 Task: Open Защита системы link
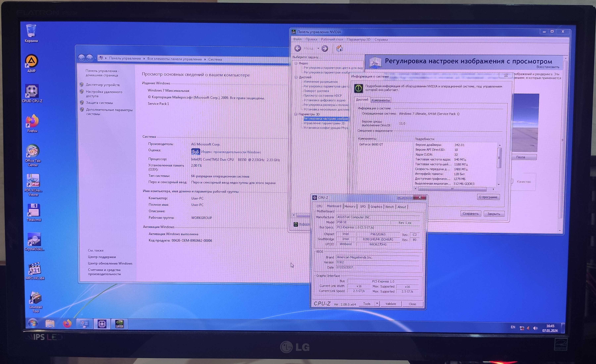[x=99, y=103]
